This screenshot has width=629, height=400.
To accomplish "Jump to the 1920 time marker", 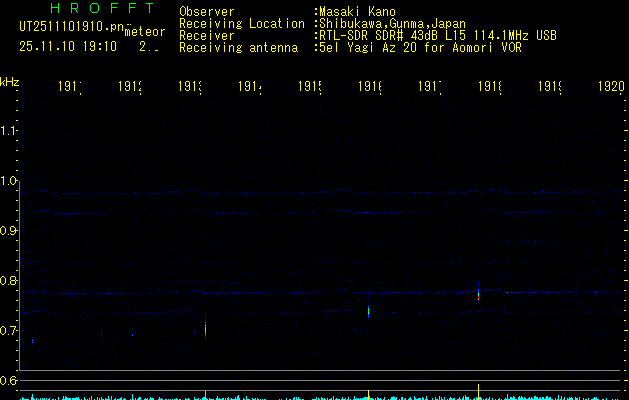I will [x=611, y=87].
